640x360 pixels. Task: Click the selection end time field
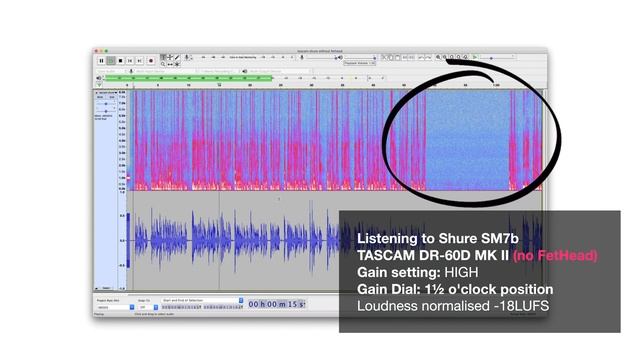[x=224, y=307]
